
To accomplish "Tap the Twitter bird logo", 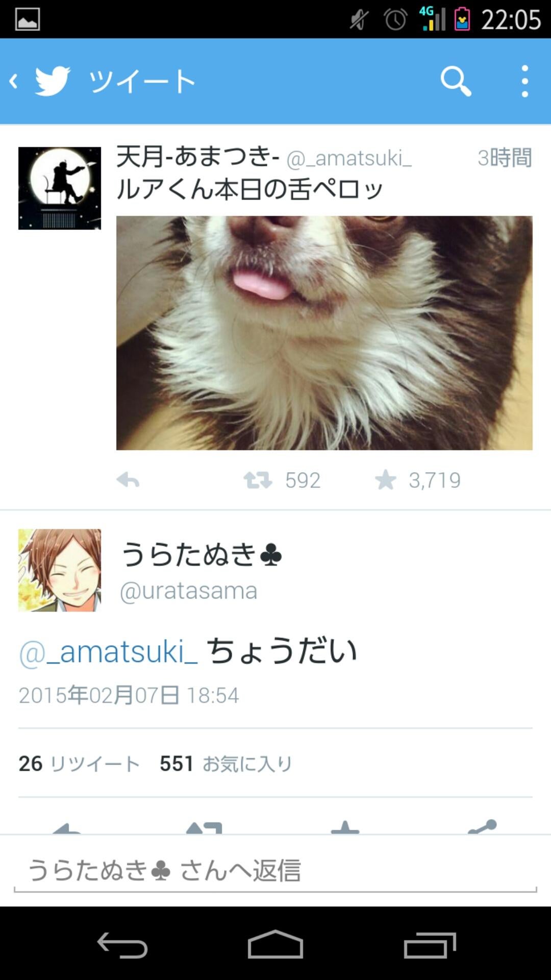I will click(x=53, y=81).
